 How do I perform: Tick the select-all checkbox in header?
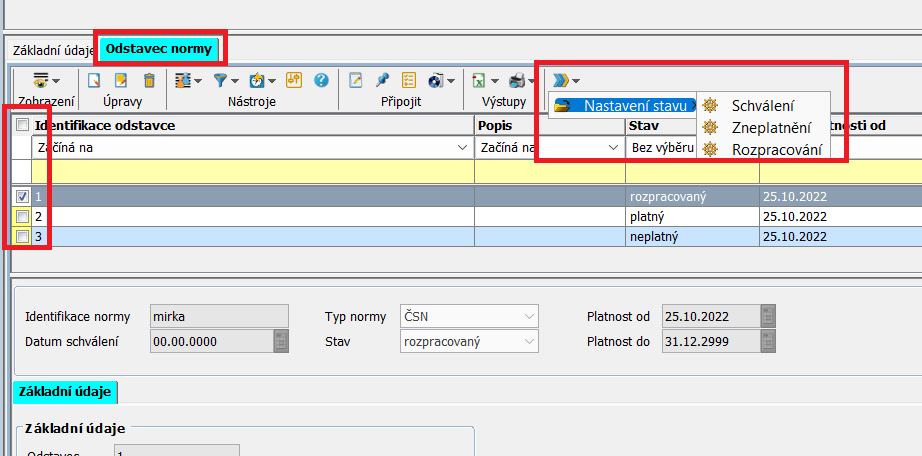(x=22, y=125)
